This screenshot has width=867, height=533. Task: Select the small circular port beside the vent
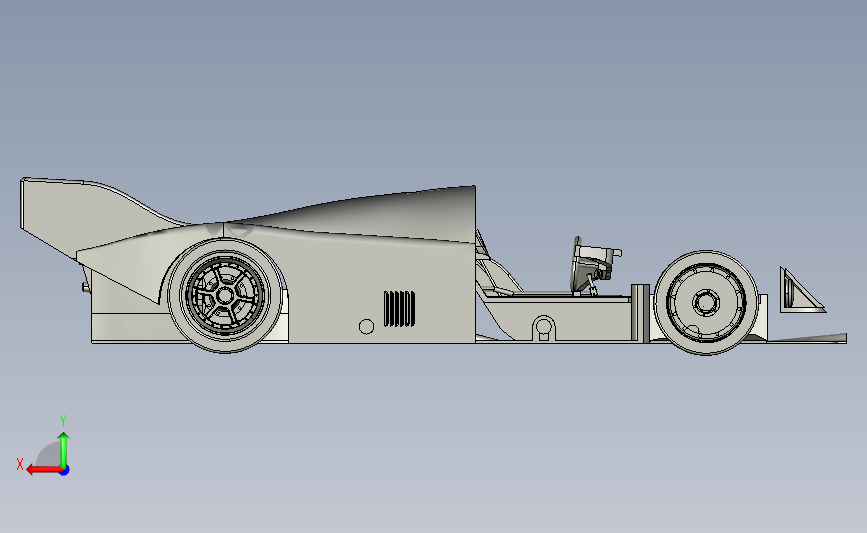(366, 327)
